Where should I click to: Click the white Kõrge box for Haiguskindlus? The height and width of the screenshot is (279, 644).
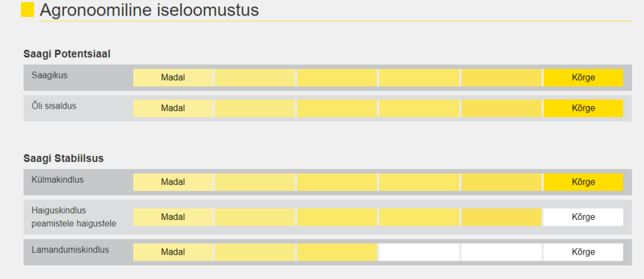point(583,217)
